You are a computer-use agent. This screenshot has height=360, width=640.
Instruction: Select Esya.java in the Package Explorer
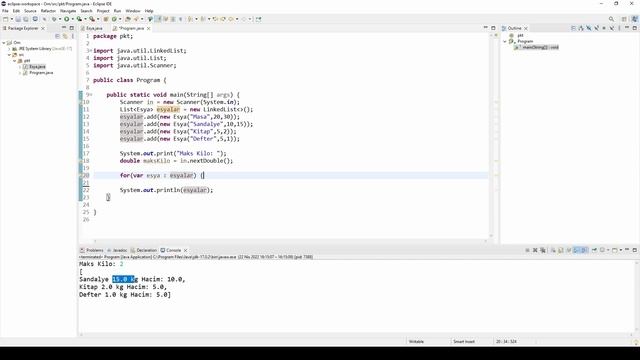point(37,67)
